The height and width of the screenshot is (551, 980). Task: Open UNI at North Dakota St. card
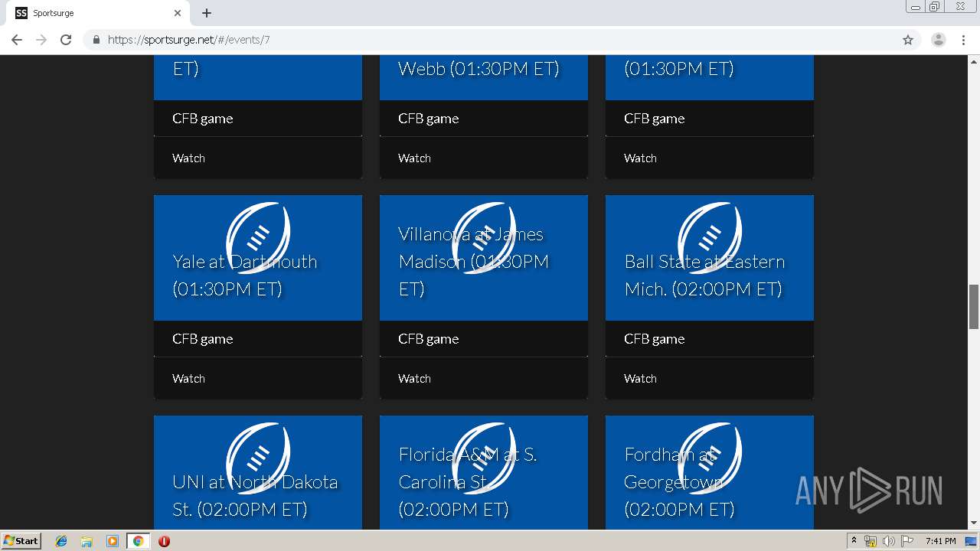(x=258, y=472)
